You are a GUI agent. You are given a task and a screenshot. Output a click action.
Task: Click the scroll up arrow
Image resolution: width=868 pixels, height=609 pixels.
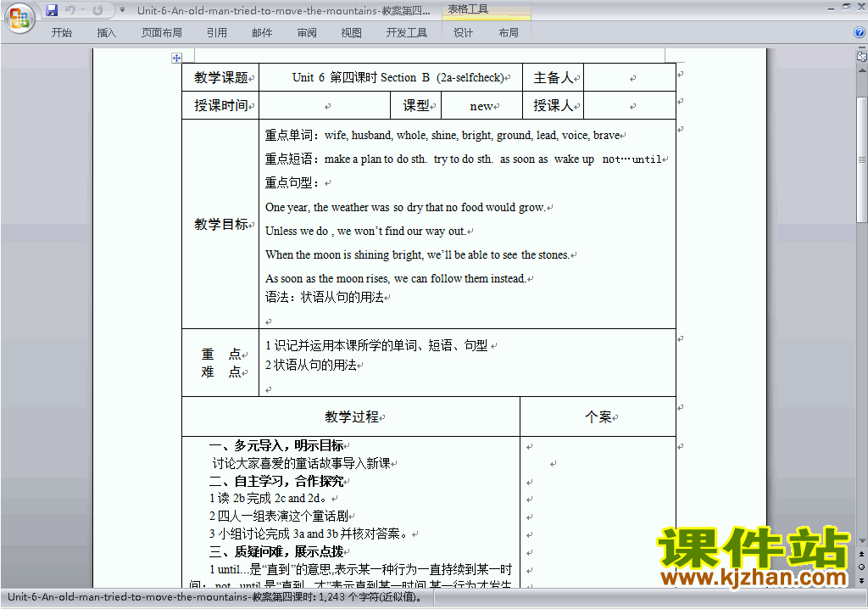[862, 70]
